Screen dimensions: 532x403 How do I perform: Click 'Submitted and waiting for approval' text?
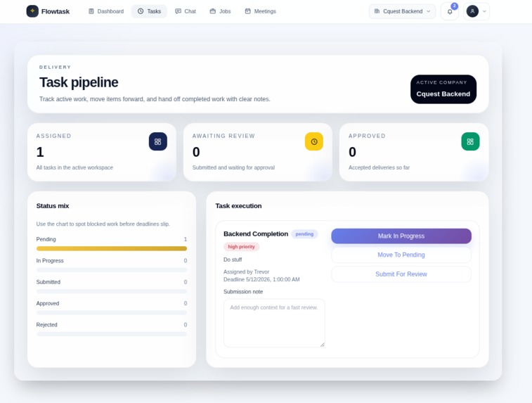coord(233,167)
